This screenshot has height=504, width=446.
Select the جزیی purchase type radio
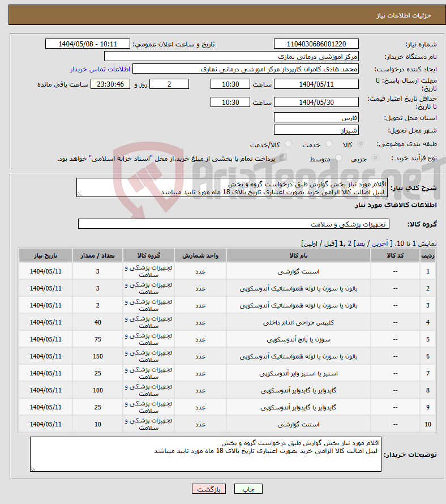point(375,158)
